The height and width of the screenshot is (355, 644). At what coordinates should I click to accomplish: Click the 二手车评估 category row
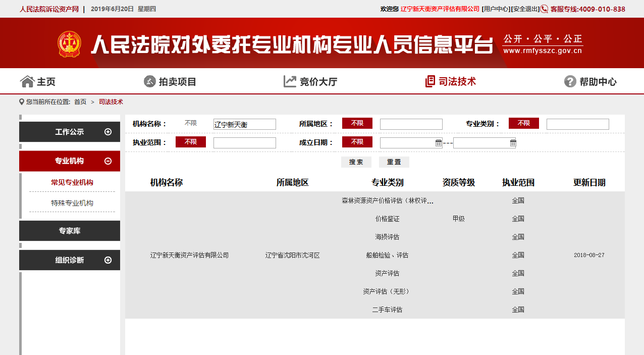click(388, 310)
